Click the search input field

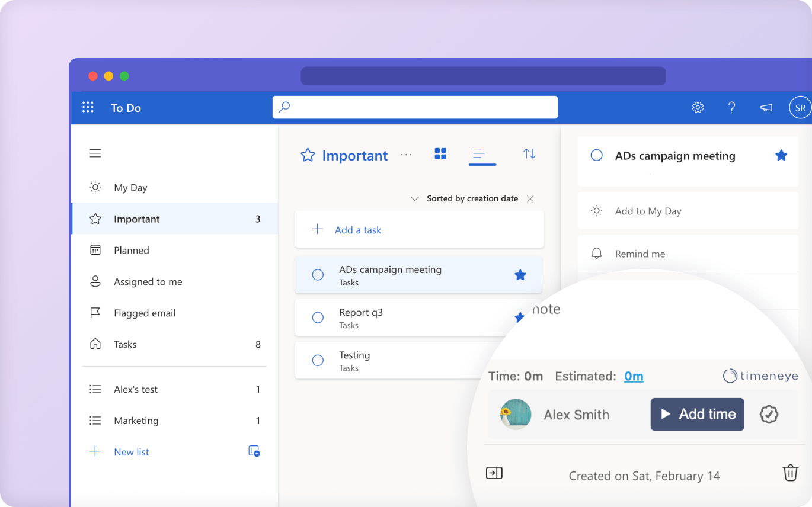point(415,107)
